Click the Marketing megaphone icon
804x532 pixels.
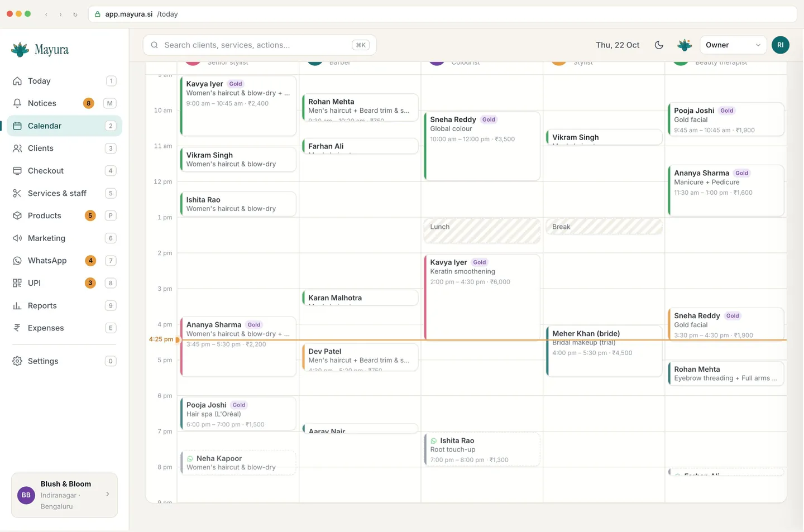17,238
